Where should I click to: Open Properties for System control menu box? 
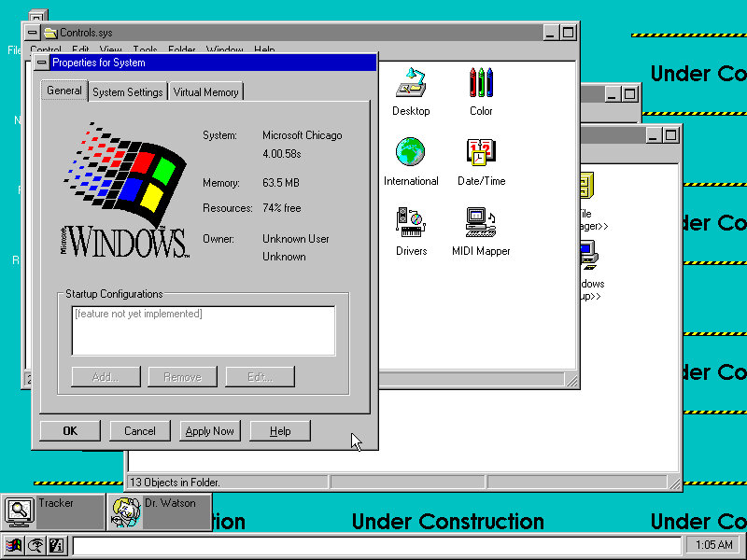click(41, 63)
